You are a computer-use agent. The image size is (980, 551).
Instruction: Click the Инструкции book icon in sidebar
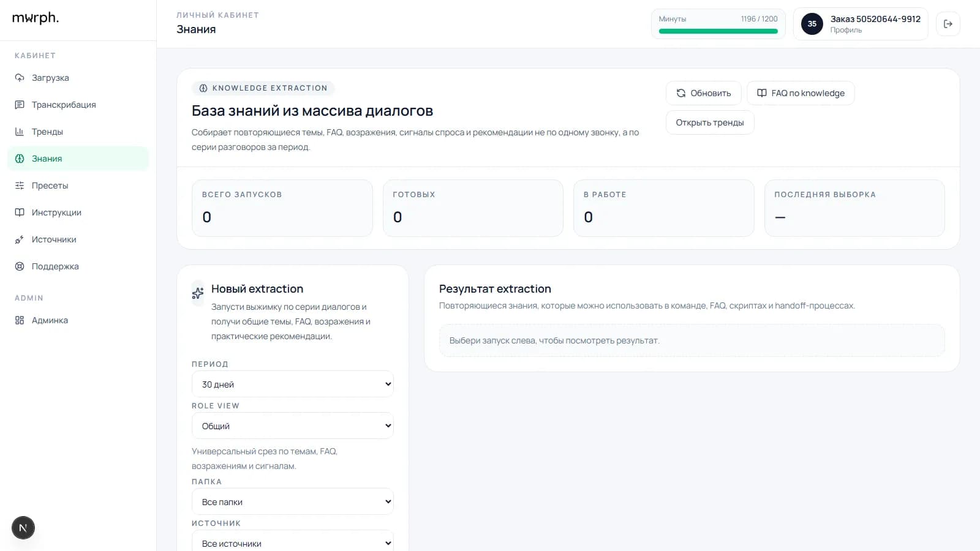(x=20, y=212)
